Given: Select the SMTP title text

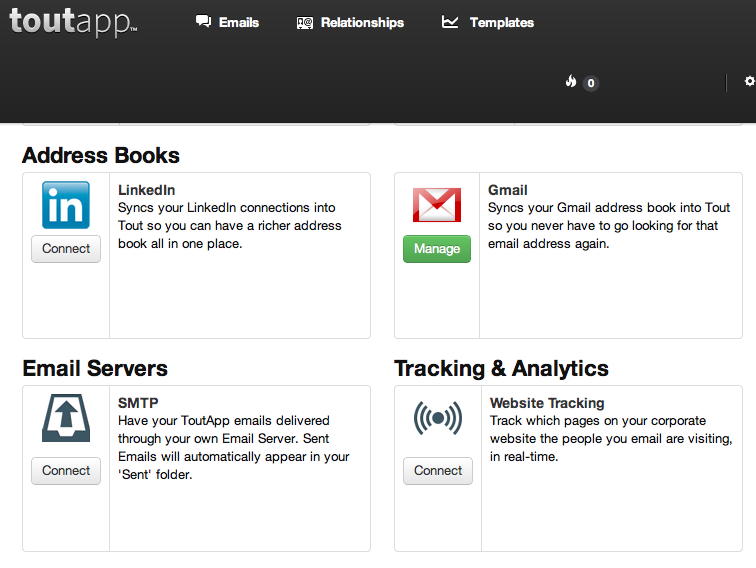Looking at the screenshot, I should [x=138, y=403].
